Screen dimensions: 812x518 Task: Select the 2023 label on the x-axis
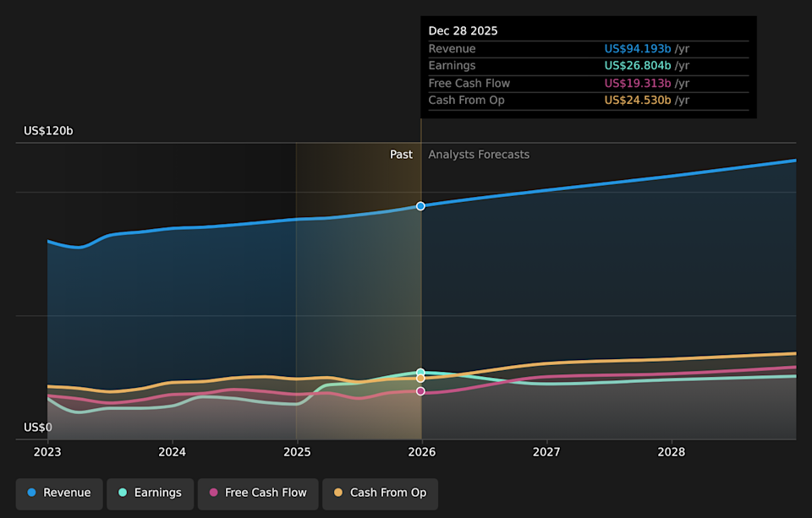(47, 453)
